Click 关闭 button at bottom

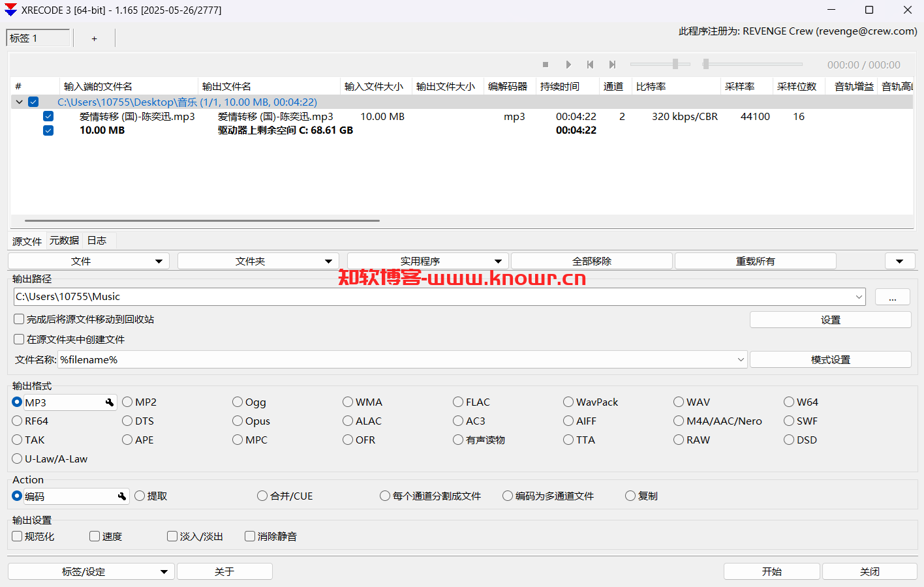[x=870, y=571]
